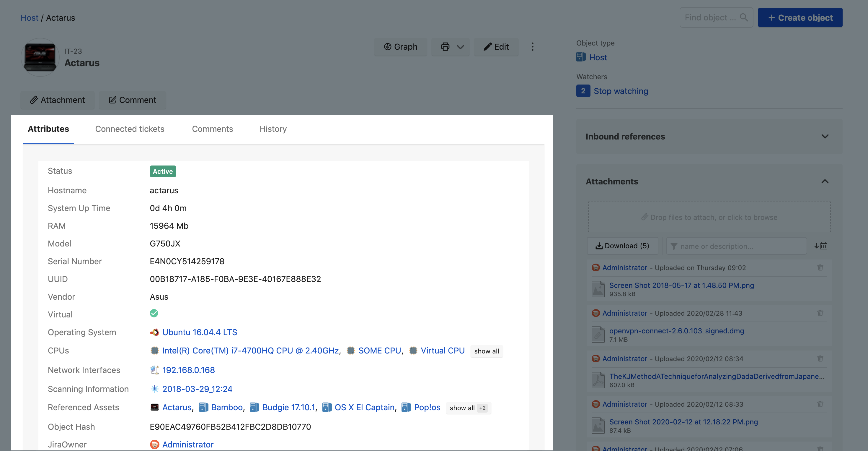Viewport: 868px width, 451px height.
Task: Click the sort by date icon in Attachments
Action: point(820,246)
